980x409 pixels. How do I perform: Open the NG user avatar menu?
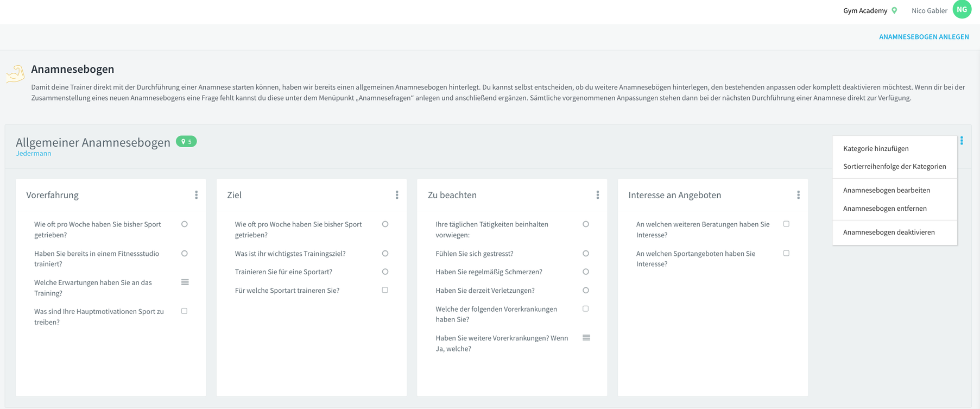point(962,9)
